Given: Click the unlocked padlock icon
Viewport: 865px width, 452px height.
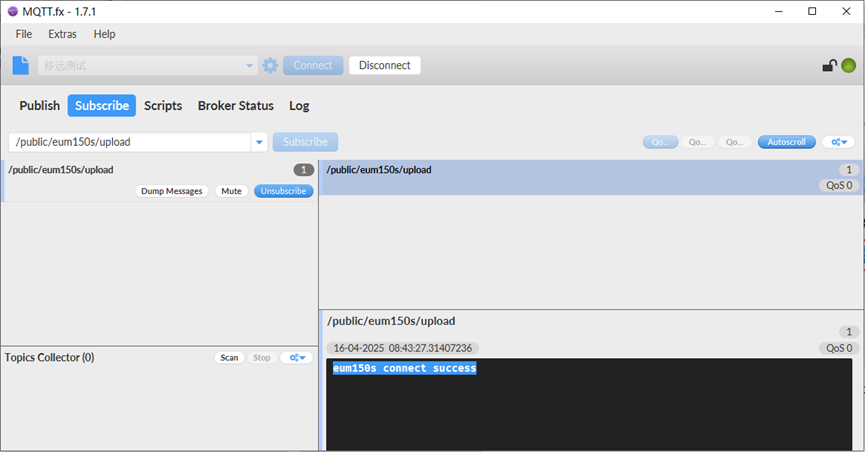Looking at the screenshot, I should pyautogui.click(x=829, y=66).
